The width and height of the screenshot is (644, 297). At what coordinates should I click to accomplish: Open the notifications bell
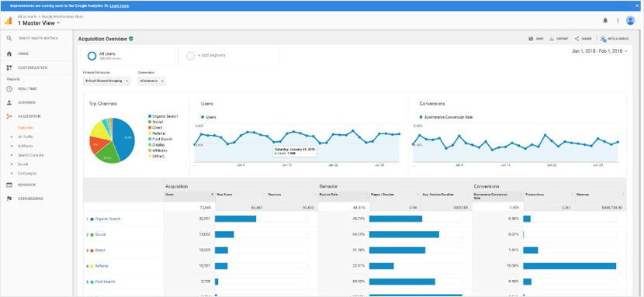pyautogui.click(x=605, y=20)
